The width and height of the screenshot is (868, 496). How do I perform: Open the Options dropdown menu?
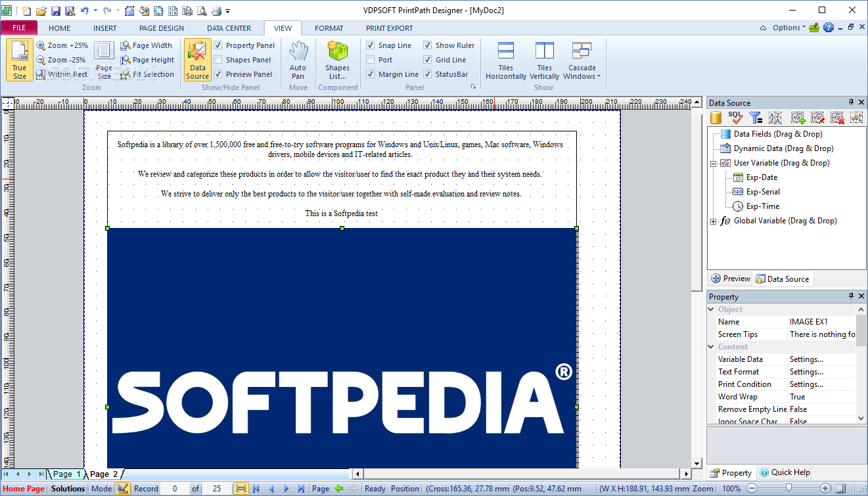click(788, 28)
